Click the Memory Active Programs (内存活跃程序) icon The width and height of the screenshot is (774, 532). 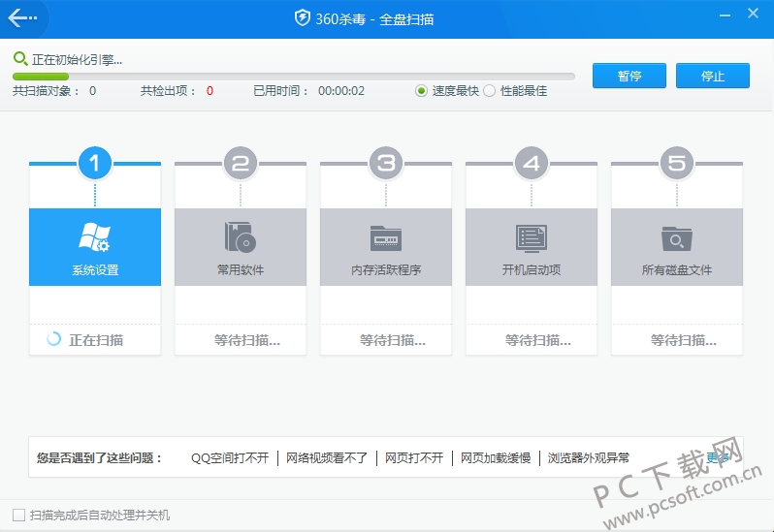(385, 237)
